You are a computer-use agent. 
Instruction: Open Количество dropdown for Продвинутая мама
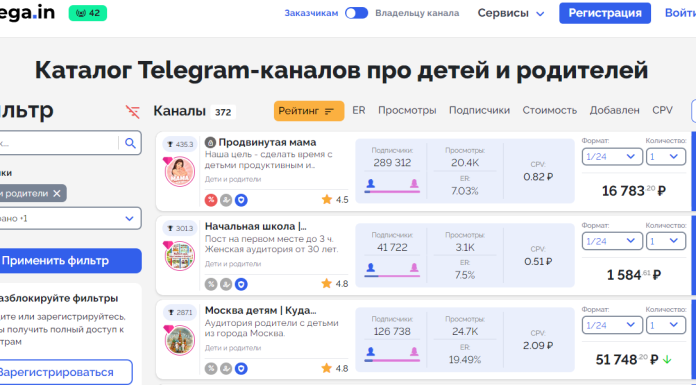pyautogui.click(x=666, y=156)
